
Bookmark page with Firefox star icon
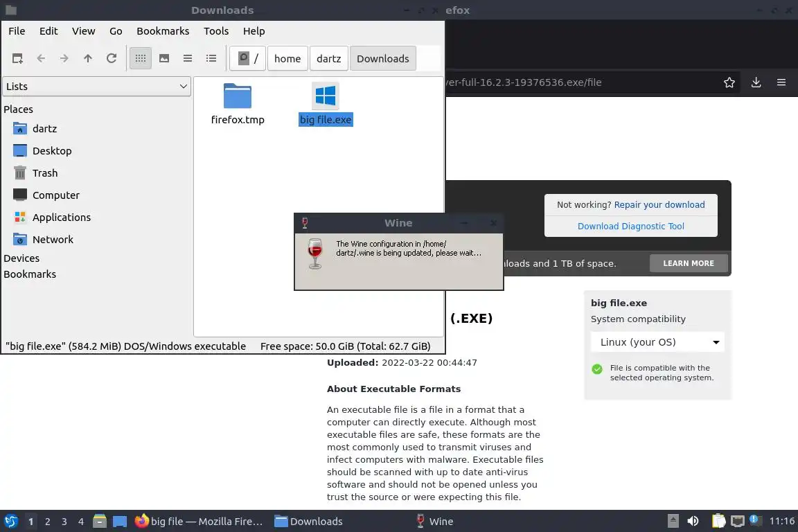(729, 82)
